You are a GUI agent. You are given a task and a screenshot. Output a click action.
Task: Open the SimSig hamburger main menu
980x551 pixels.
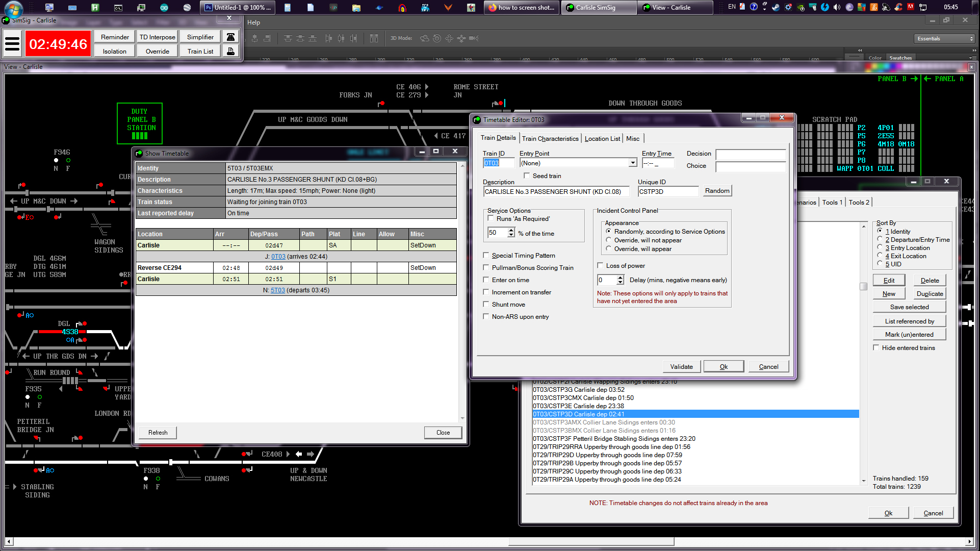pyautogui.click(x=12, y=44)
